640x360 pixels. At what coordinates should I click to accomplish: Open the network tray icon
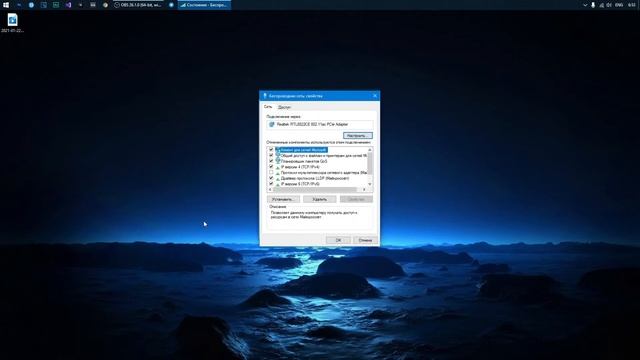click(601, 5)
